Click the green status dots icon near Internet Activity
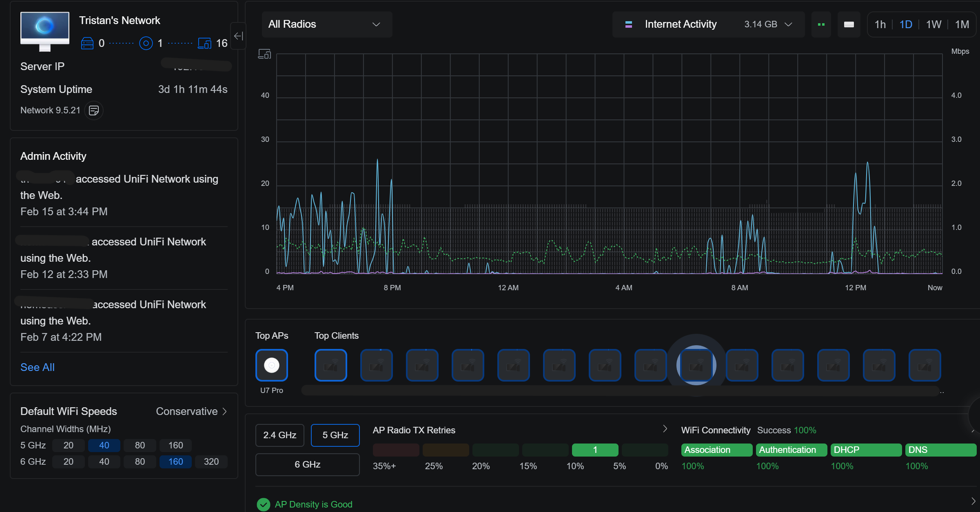980x512 pixels. [x=821, y=24]
